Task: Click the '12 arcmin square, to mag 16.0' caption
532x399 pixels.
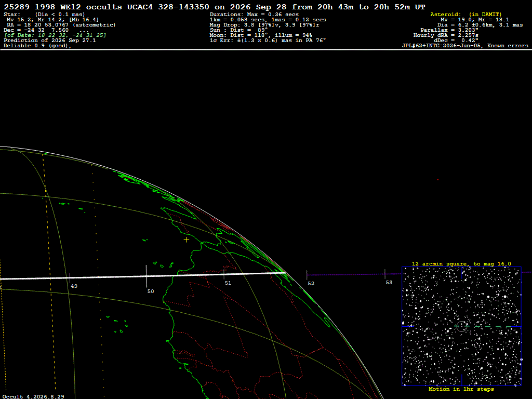Action: [x=461, y=263]
